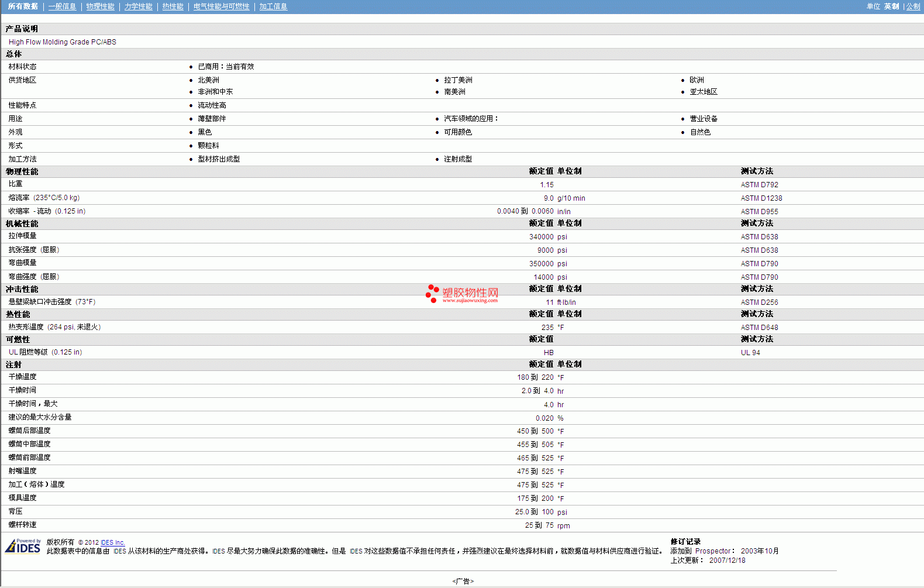Click the 干燥温度 label

tap(22, 377)
